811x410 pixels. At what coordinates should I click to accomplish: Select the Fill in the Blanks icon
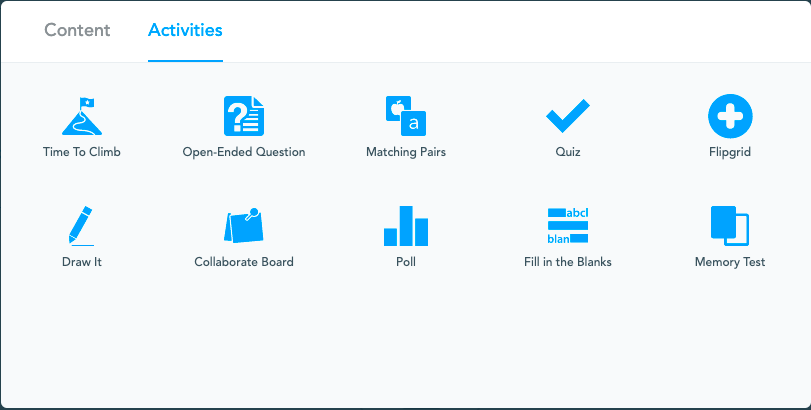[568, 226]
